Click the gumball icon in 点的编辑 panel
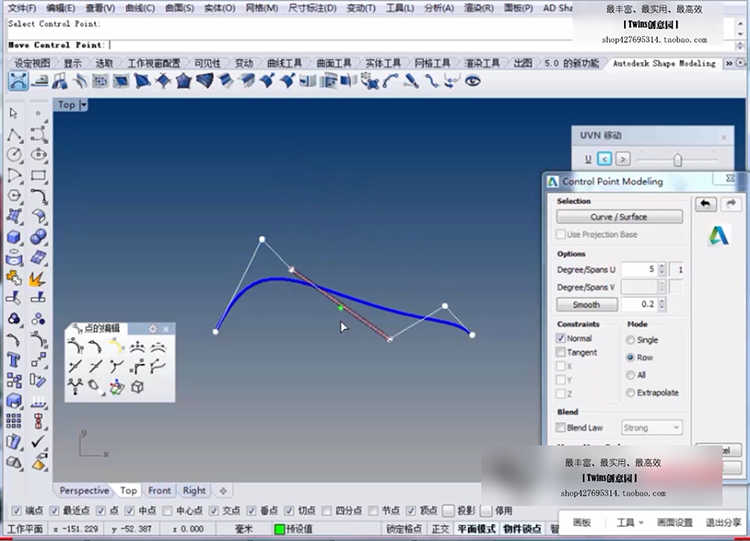This screenshot has height=541, width=750. (116, 387)
